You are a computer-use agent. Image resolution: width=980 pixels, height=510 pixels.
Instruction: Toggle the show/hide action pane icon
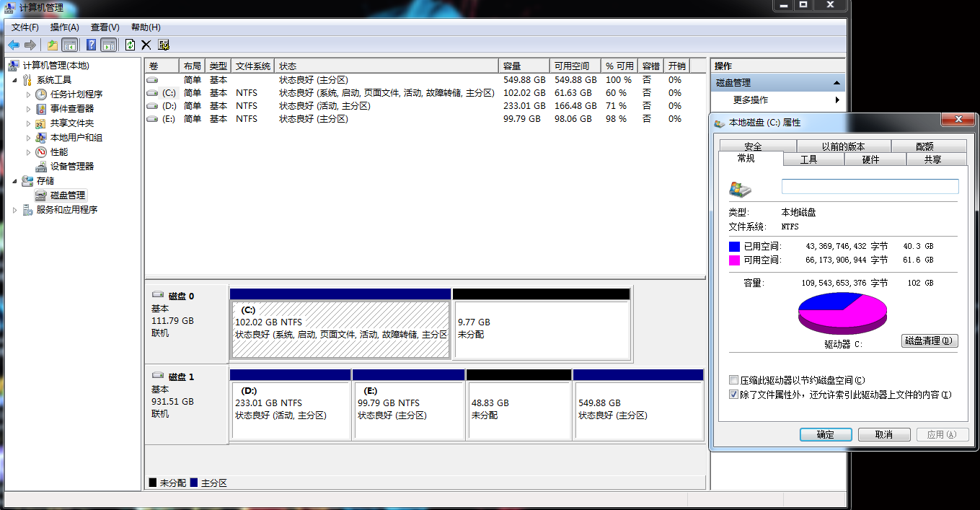108,45
